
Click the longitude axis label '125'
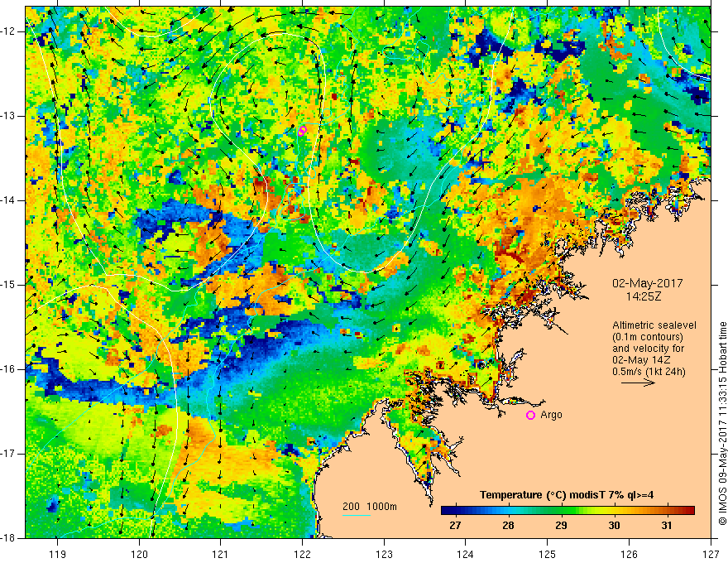pyautogui.click(x=548, y=554)
